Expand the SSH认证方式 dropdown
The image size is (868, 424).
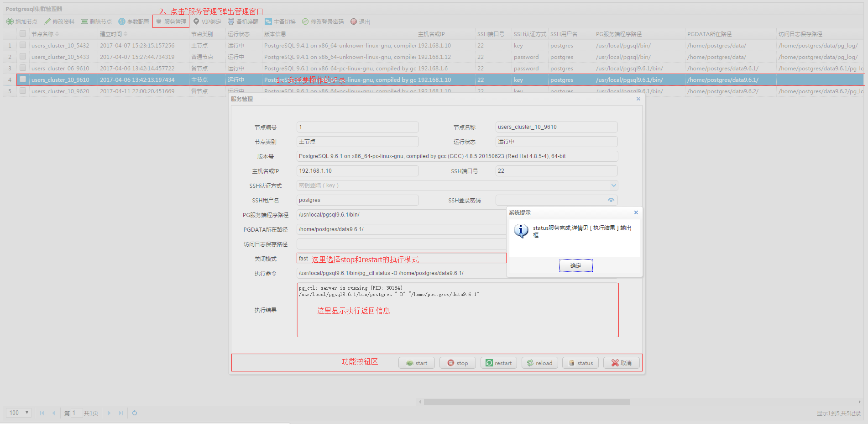pyautogui.click(x=613, y=185)
